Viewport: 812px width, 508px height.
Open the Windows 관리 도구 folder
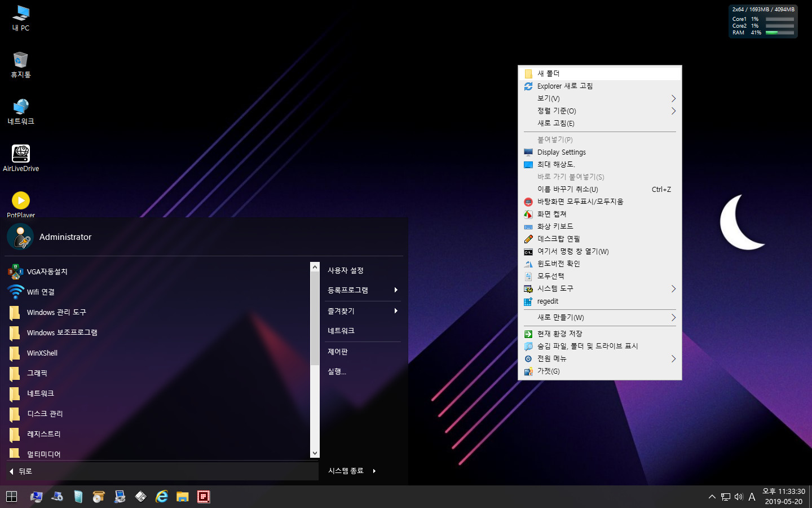[x=158, y=312]
